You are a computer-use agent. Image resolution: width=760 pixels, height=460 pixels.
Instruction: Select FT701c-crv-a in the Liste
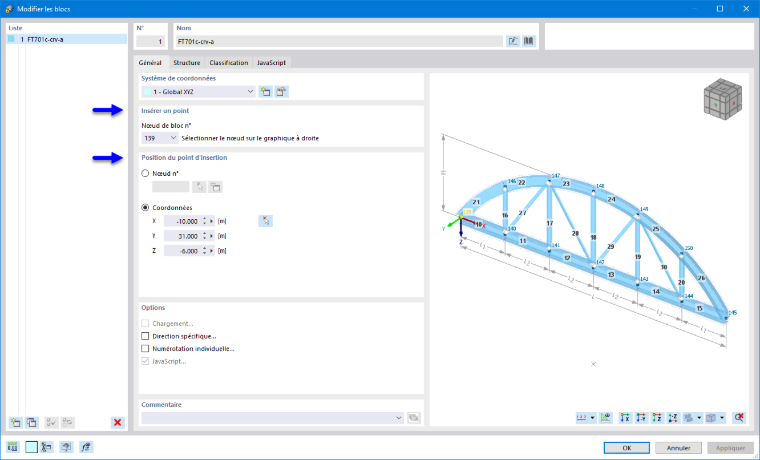pos(67,39)
